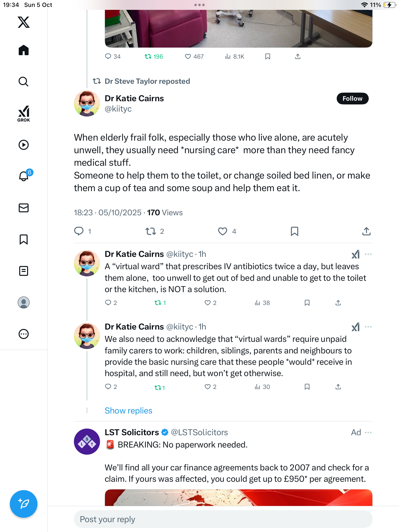Open the video play icon in sidebar
The image size is (399, 532).
coord(24,145)
